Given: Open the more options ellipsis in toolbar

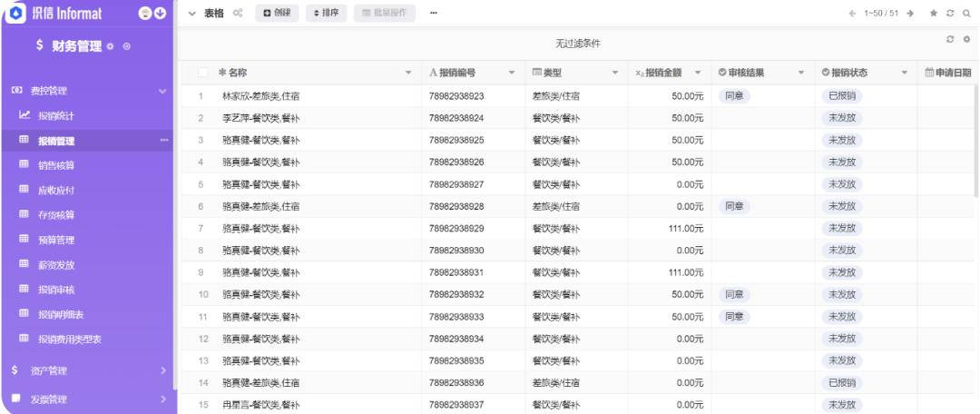Looking at the screenshot, I should point(433,13).
